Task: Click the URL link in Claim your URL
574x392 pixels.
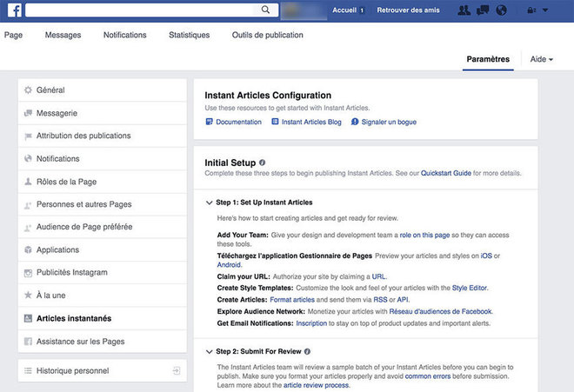Action: coord(378,276)
